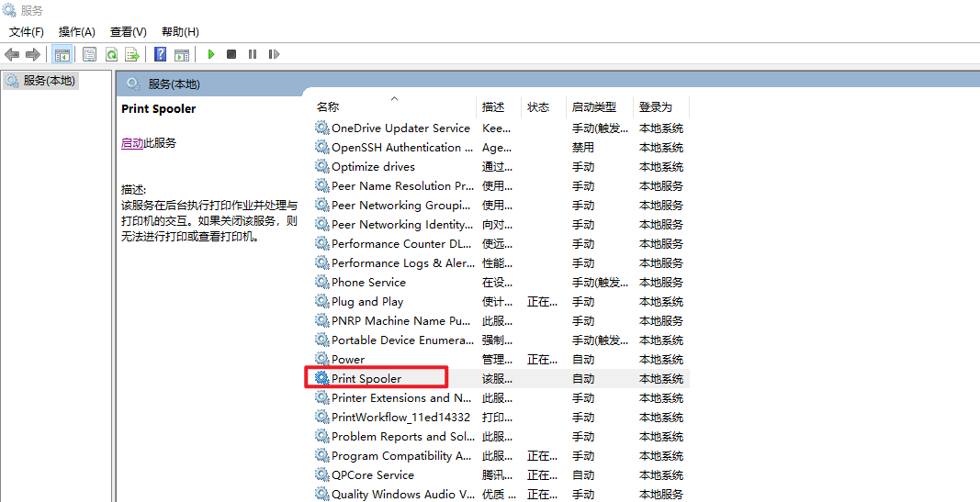Viewport: 980px width, 502px height.
Task: Click the Export List toolbar icon
Action: [x=132, y=54]
